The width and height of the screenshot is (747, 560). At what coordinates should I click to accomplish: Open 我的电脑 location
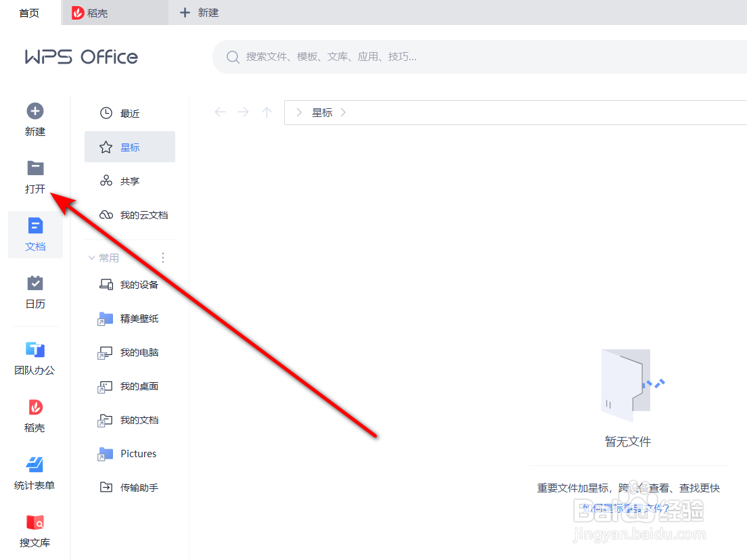[130, 352]
